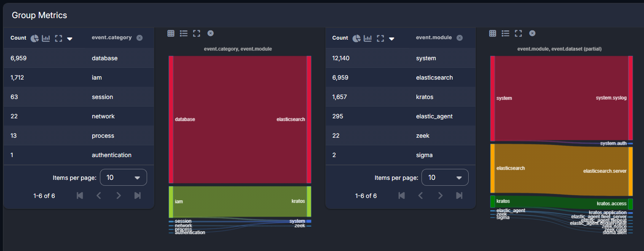Select the authentication row in event.category table
644x251 pixels.
(x=79, y=155)
